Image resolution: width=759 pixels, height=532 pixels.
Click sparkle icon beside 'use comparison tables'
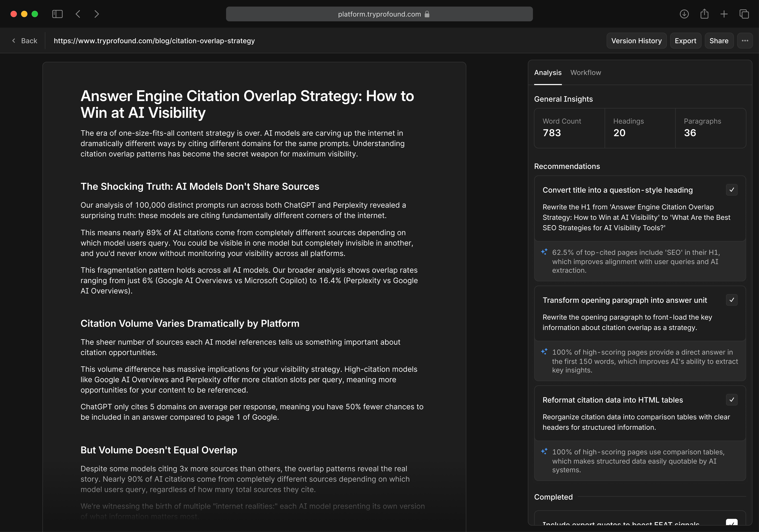click(x=544, y=451)
